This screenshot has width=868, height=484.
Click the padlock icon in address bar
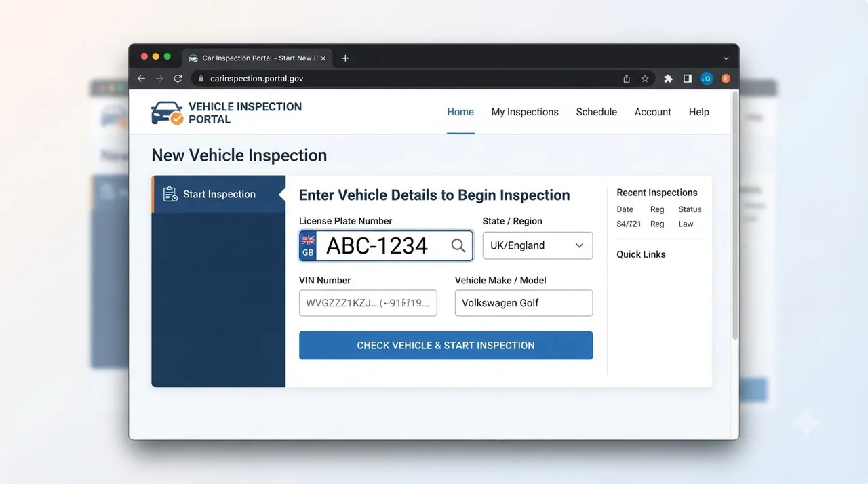[x=201, y=79]
